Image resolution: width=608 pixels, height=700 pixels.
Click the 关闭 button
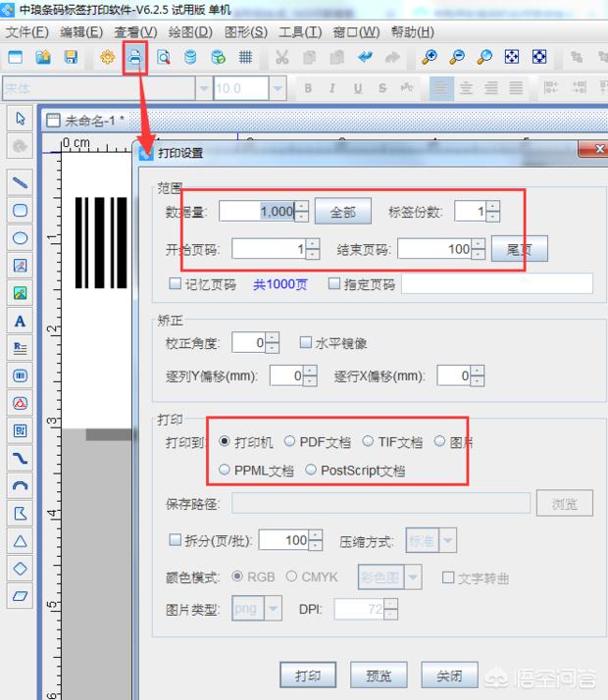tap(449, 675)
